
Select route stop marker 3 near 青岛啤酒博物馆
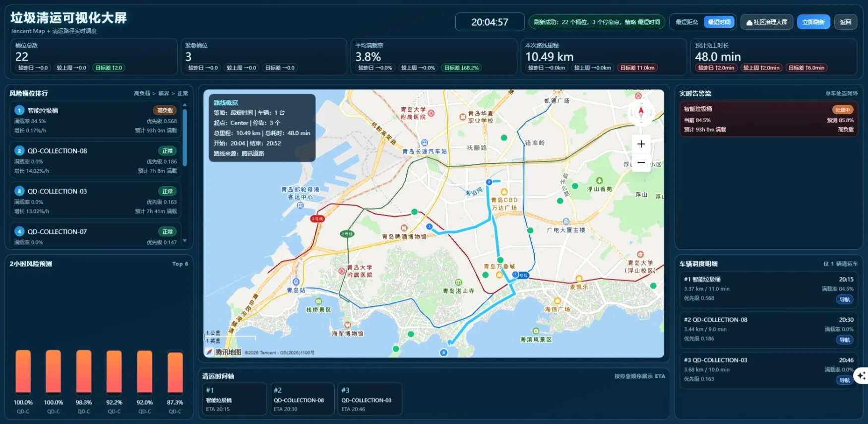(x=430, y=226)
